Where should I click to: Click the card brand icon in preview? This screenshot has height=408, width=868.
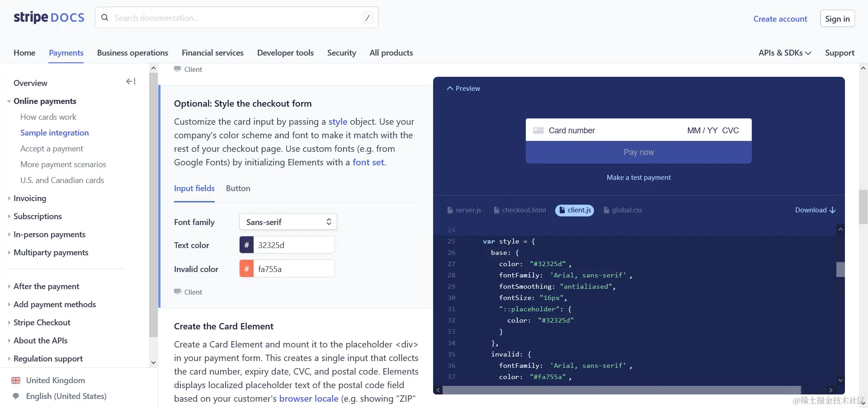click(538, 131)
